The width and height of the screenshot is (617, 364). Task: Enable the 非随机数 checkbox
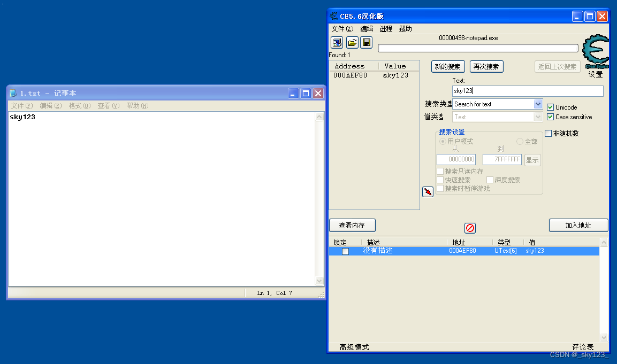[x=548, y=134]
